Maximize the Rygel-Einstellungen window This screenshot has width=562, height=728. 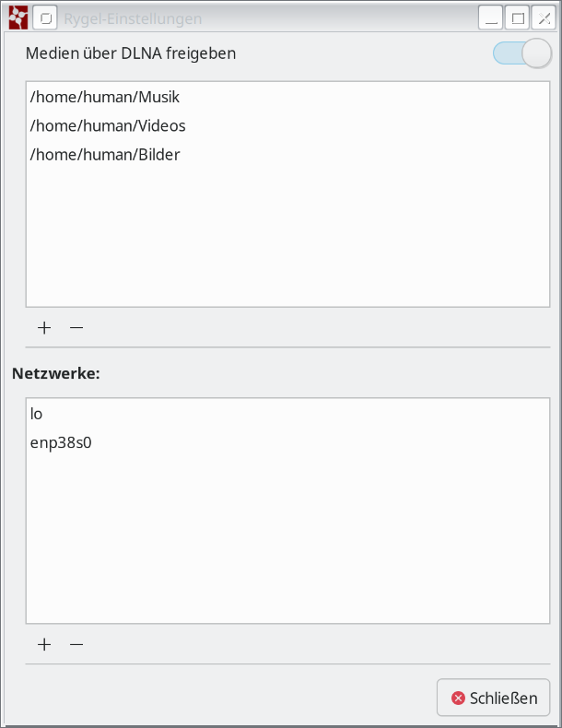(x=518, y=18)
